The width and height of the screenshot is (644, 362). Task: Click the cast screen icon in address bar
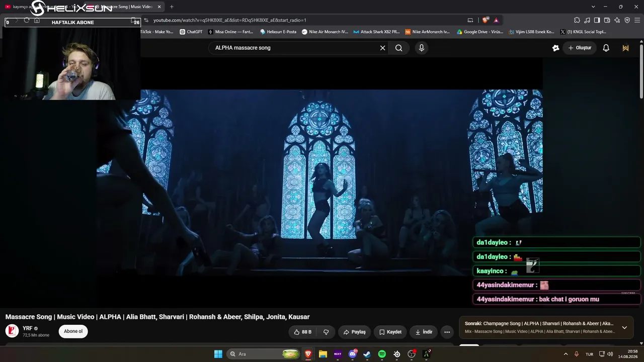[x=470, y=20]
